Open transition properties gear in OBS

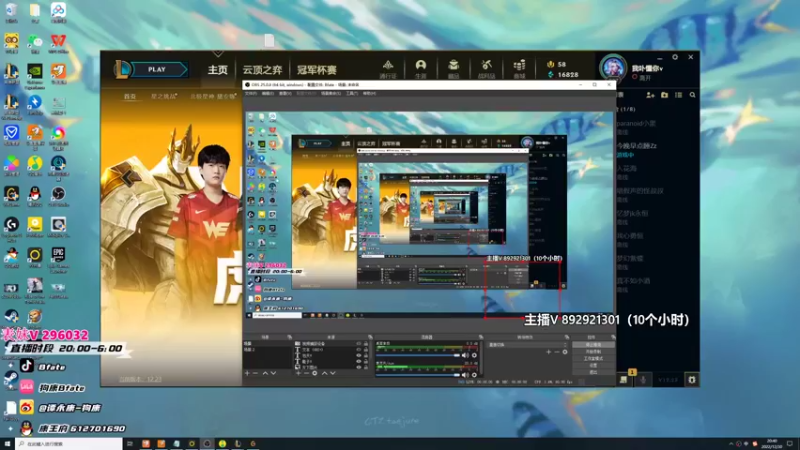pos(565,352)
